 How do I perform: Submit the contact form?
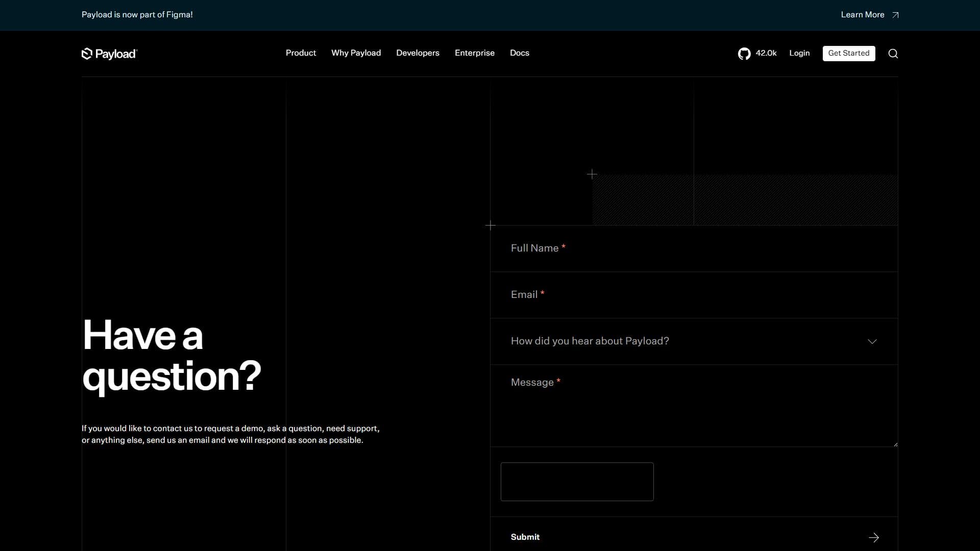click(x=694, y=537)
